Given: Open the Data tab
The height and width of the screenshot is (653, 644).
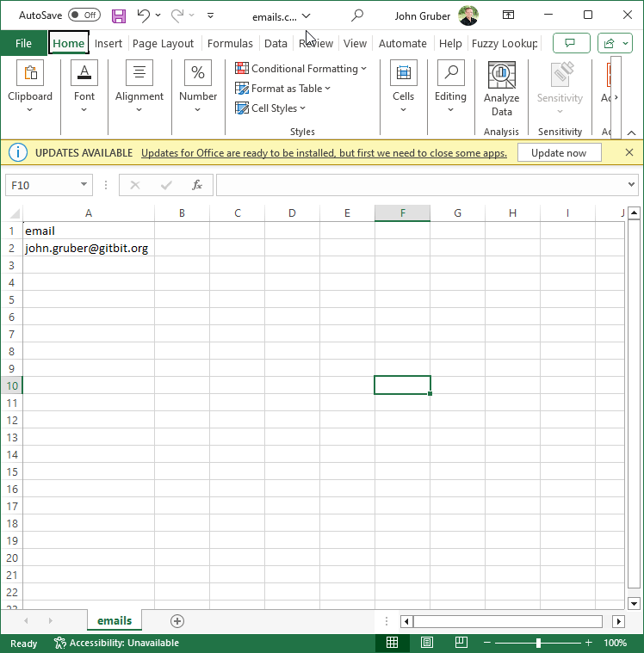Looking at the screenshot, I should coord(276,43).
